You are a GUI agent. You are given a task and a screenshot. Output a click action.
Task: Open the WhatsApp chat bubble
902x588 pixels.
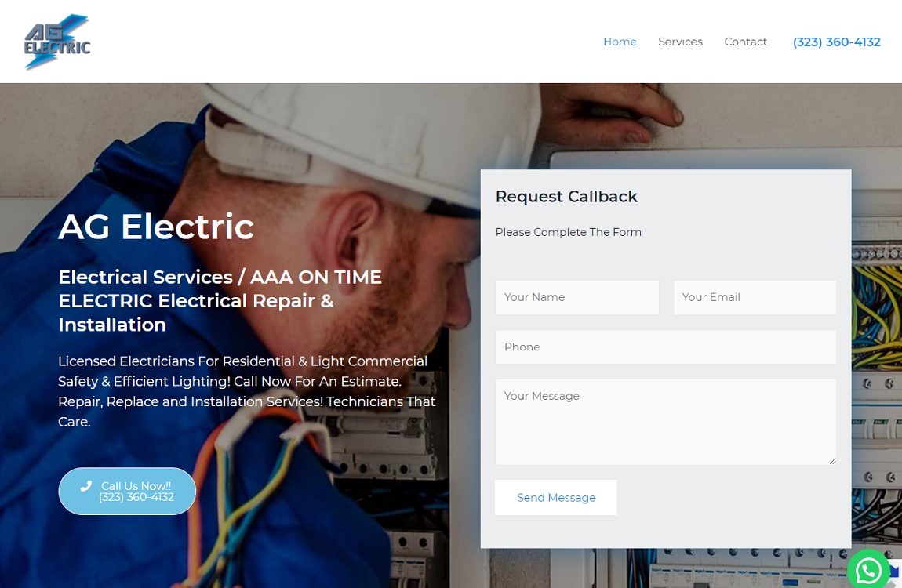coord(868,570)
